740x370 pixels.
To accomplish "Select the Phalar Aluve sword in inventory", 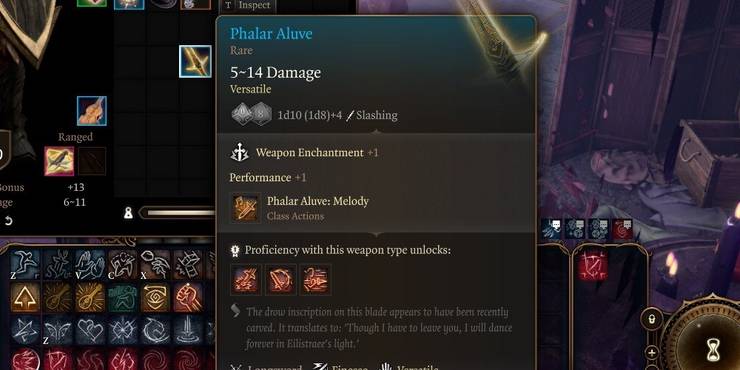I will coord(195,61).
